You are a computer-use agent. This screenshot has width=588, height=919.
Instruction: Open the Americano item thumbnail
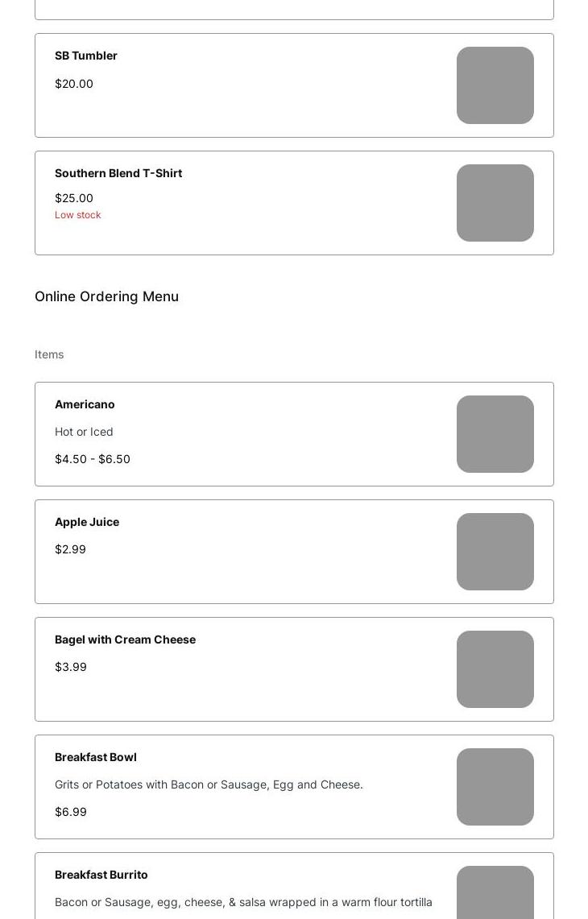click(495, 434)
